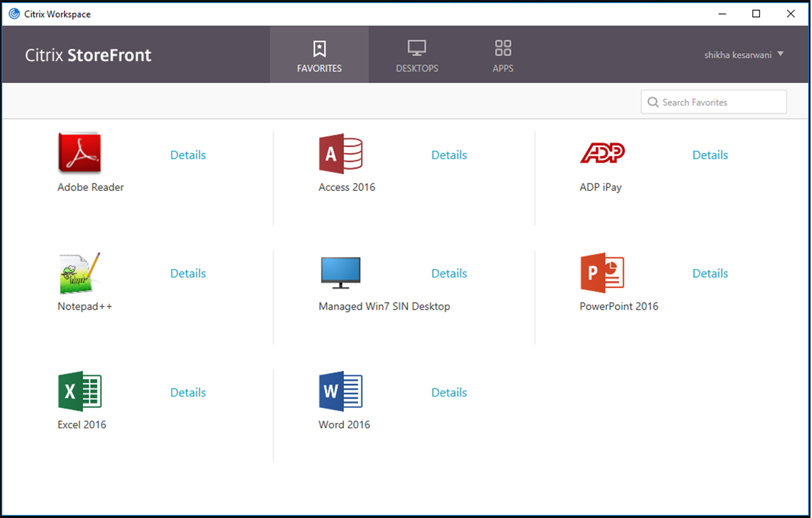Screen dimensions: 812x518
Task: Click the Word 2016 label
Action: click(345, 424)
